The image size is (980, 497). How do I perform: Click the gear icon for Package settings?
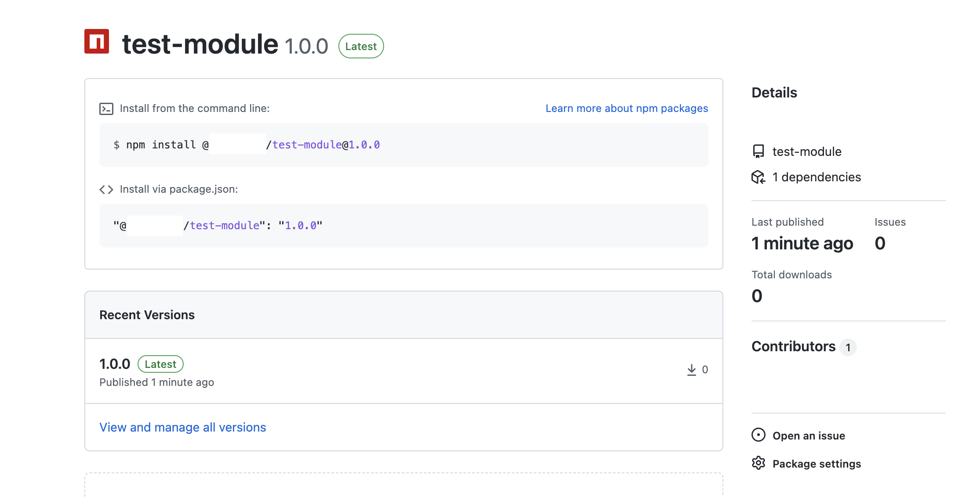[759, 463]
